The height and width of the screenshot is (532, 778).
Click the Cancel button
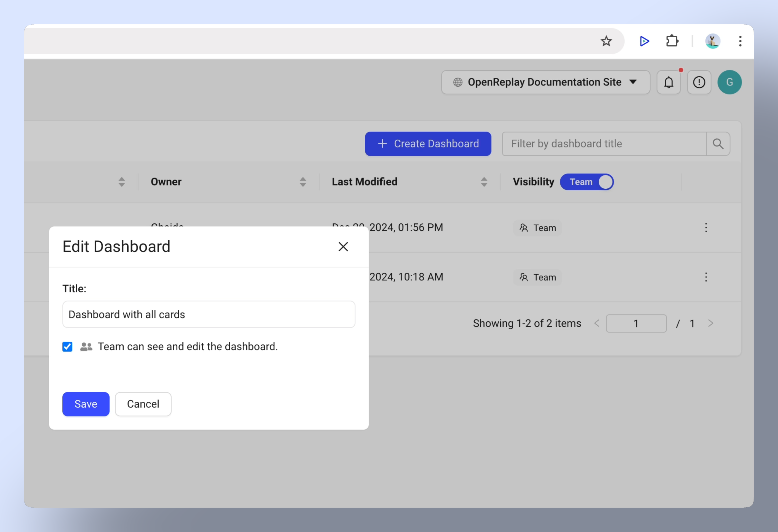(x=143, y=404)
